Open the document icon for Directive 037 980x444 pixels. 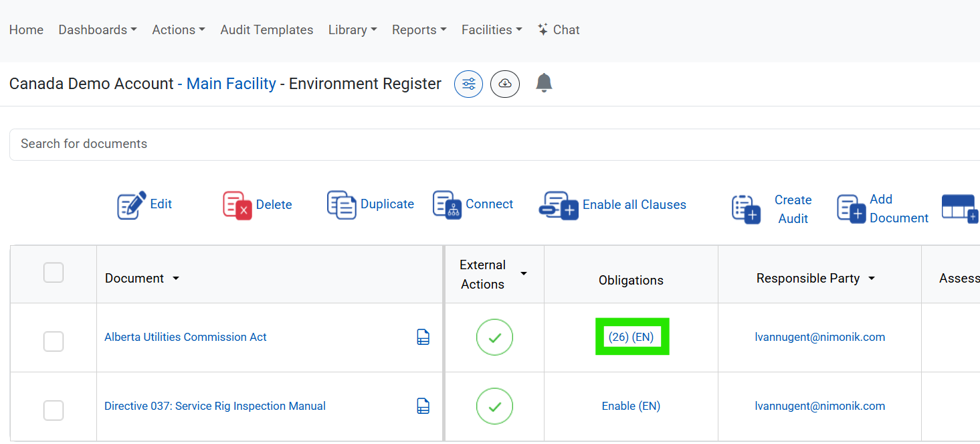tap(423, 406)
